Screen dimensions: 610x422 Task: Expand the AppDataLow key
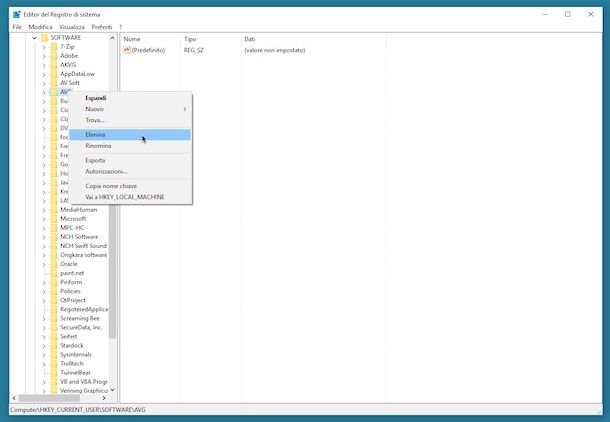click(44, 74)
